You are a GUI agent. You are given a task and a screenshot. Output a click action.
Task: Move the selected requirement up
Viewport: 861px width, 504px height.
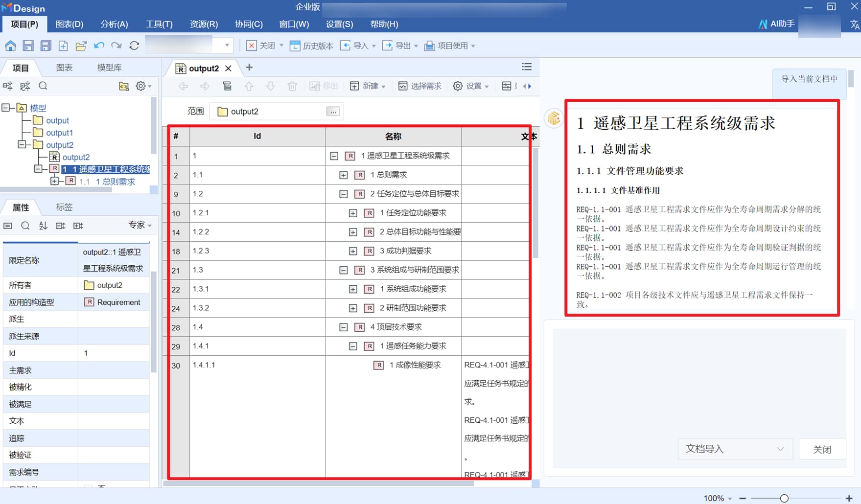coord(249,86)
